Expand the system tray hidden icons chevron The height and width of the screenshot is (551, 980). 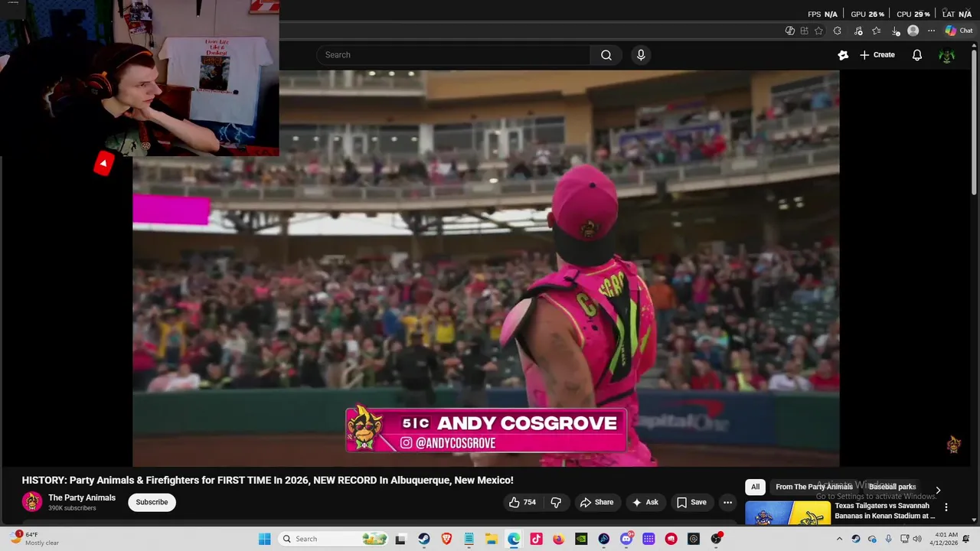(x=839, y=539)
